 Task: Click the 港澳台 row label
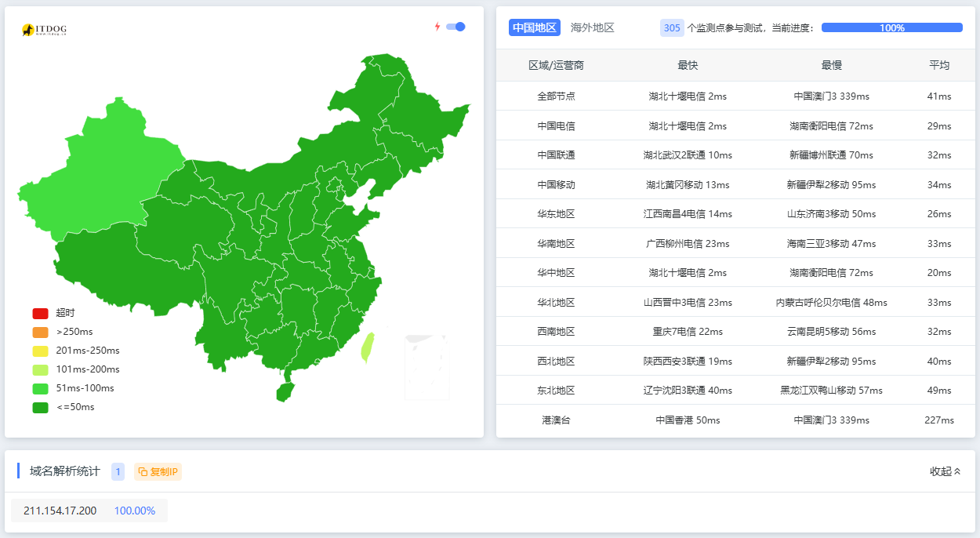[556, 420]
